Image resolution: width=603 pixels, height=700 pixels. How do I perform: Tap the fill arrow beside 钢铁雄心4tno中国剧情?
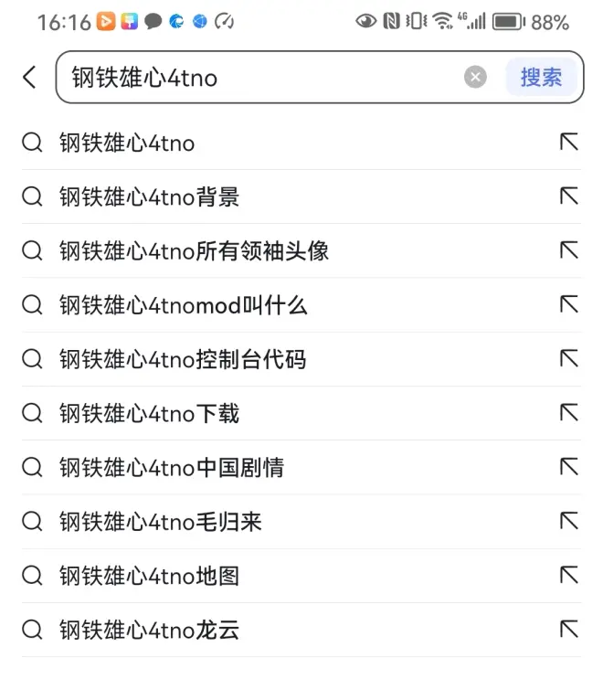point(569,467)
